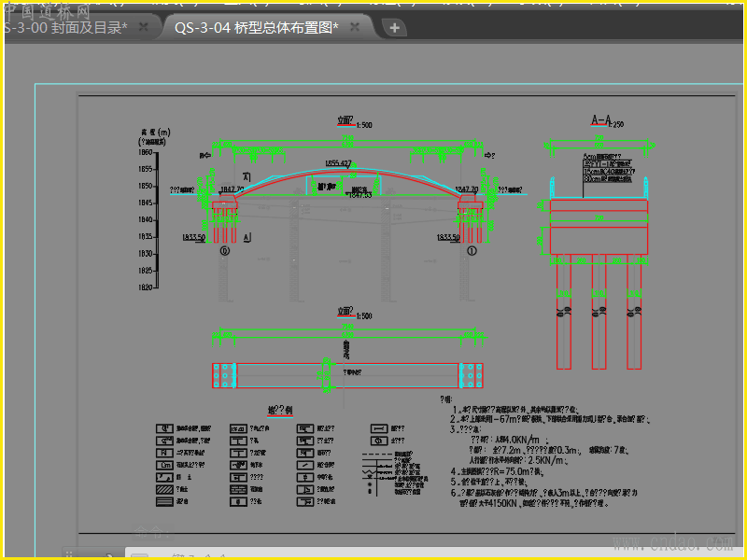The height and width of the screenshot is (560, 747).
Task: Switch to the S-3-00 封面及目录 drawing tab
Action: click(64, 28)
